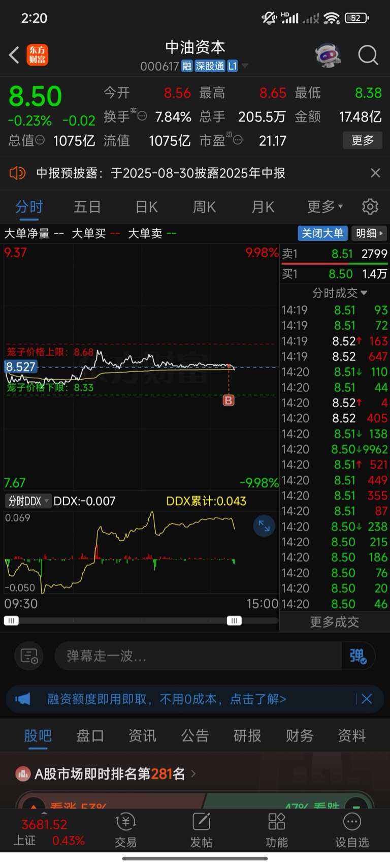Tap the 8.527 price label on chart

pyautogui.click(x=21, y=366)
